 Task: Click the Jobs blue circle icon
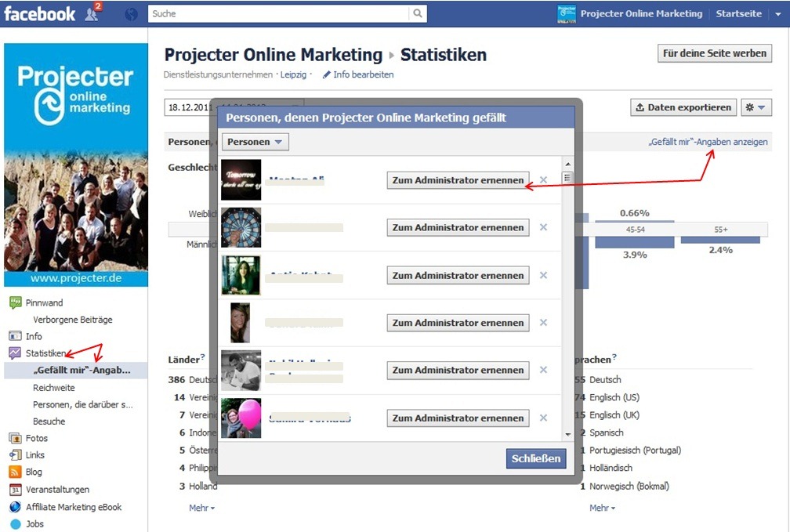[16, 524]
